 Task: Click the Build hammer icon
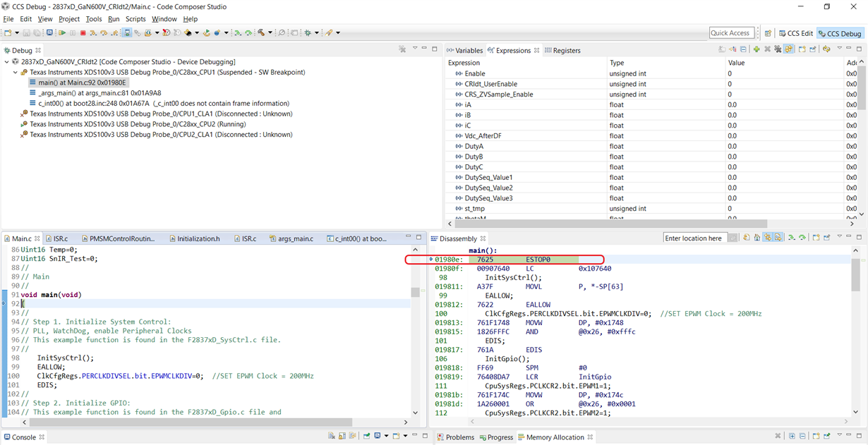(x=260, y=33)
